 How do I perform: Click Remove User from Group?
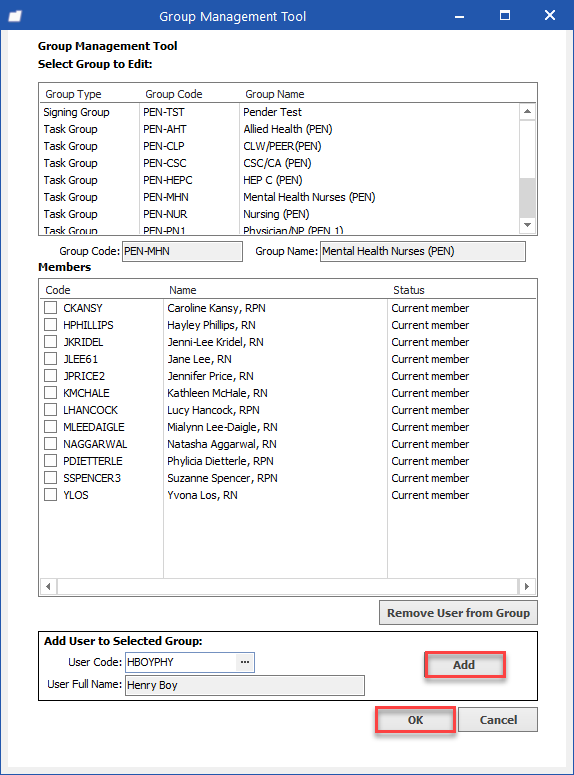click(x=458, y=613)
